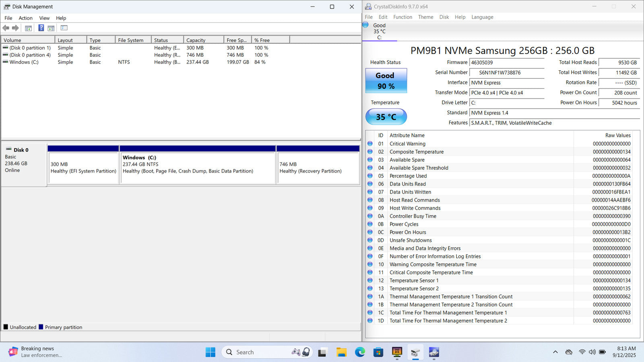The width and height of the screenshot is (644, 362).
Task: Click the blue question mark Help icon
Action: click(41, 28)
